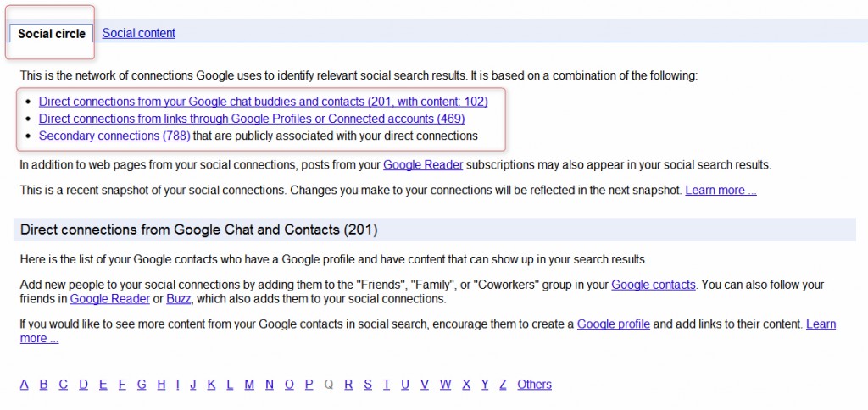The width and height of the screenshot is (868, 410).
Task: Jump to contacts starting with E
Action: click(103, 385)
